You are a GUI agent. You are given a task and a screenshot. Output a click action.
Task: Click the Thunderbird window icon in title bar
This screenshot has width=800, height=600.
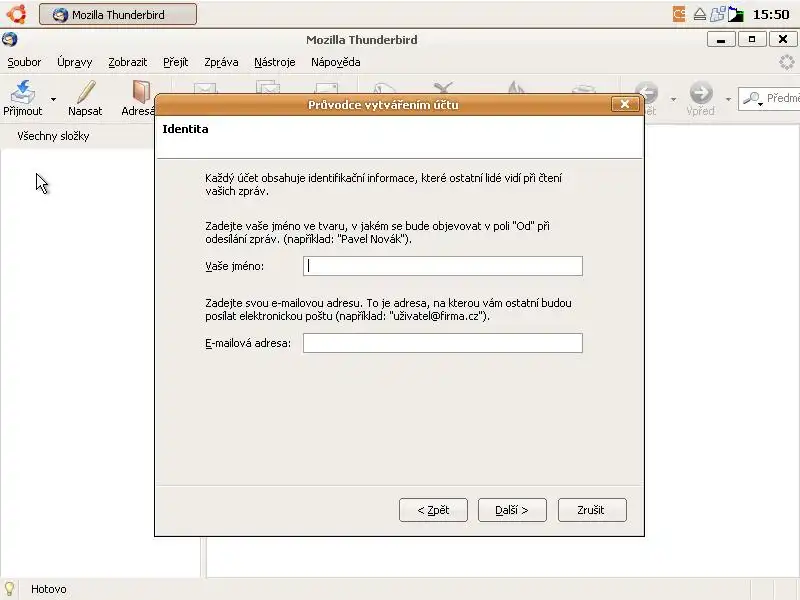tap(10, 39)
